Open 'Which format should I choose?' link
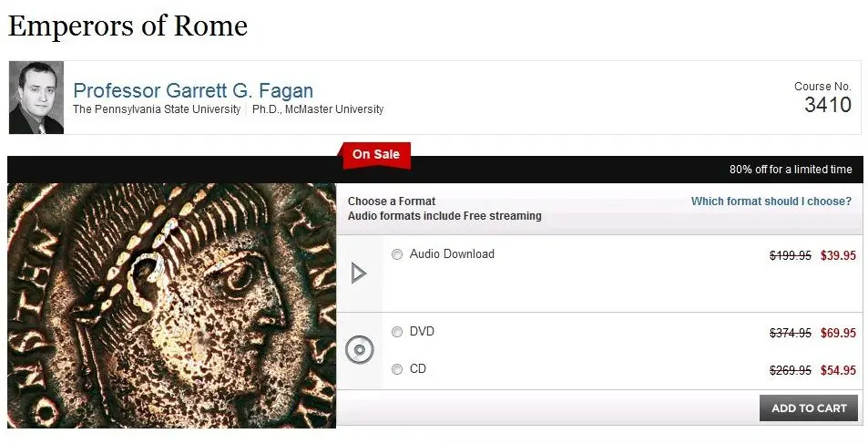 click(771, 201)
